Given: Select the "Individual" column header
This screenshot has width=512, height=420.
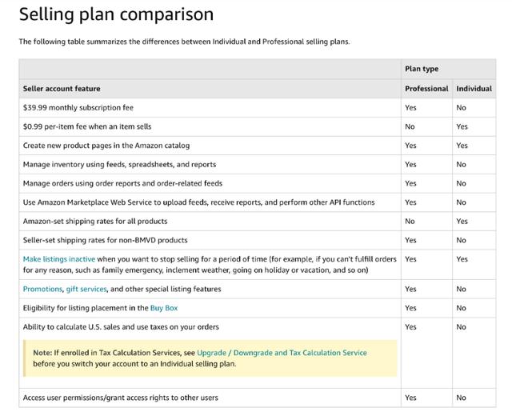Looking at the screenshot, I should pyautogui.click(x=474, y=88).
